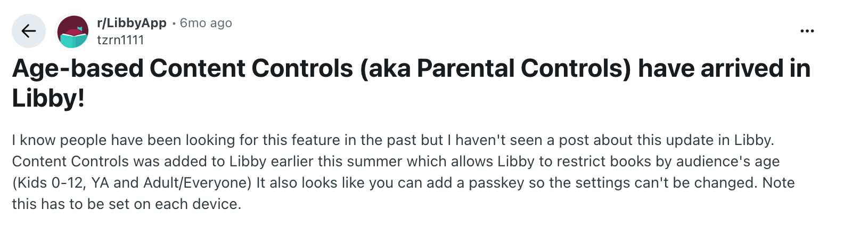868x225 pixels.
Task: Open the r/LibbyApp community avatar
Action: click(73, 31)
